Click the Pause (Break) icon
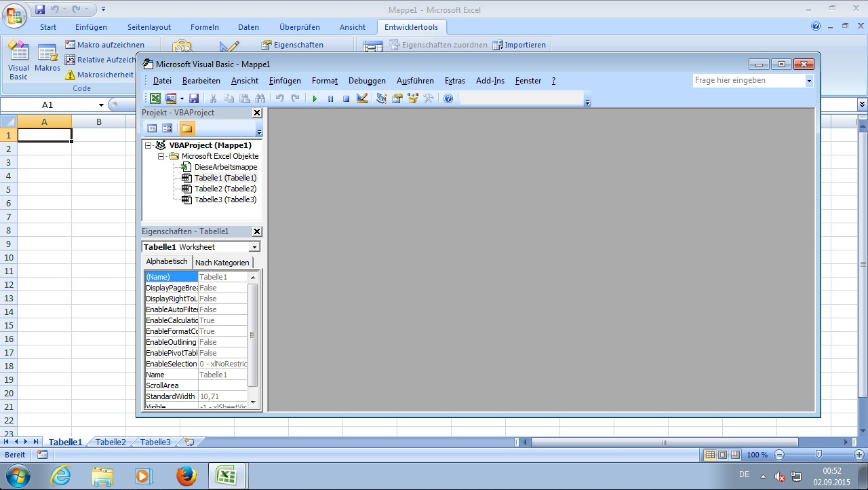 330,98
